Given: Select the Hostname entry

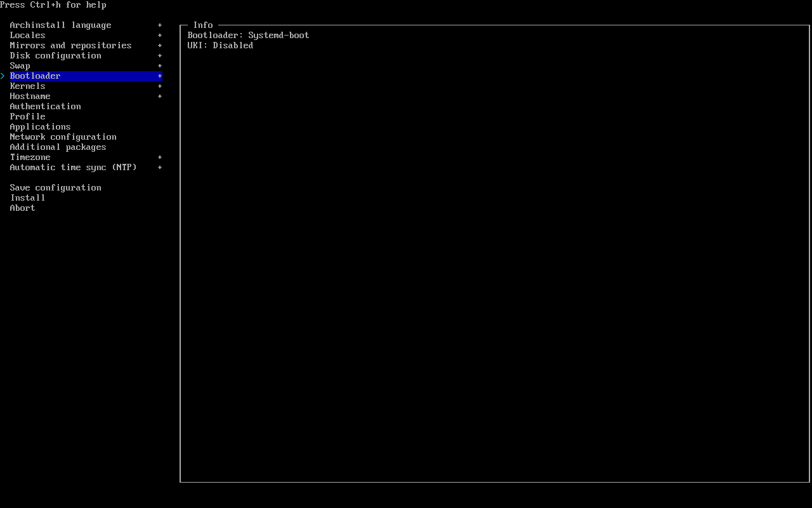Looking at the screenshot, I should click(x=30, y=97).
